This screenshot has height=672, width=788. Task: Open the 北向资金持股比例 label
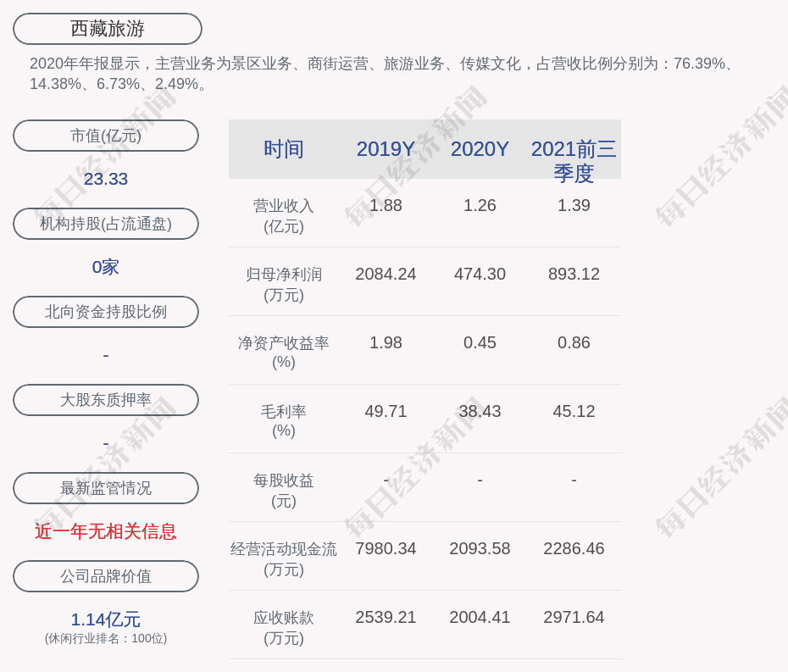pyautogui.click(x=106, y=312)
